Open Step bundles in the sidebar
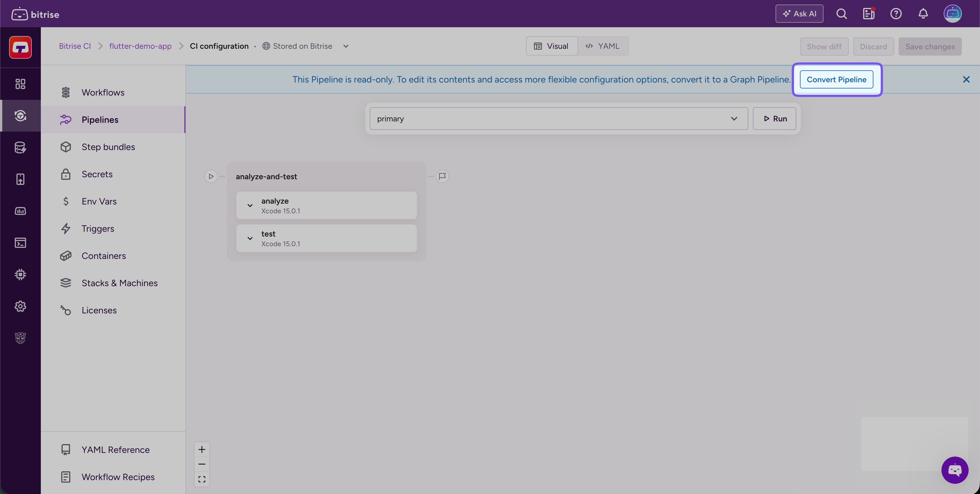 pos(113,147)
